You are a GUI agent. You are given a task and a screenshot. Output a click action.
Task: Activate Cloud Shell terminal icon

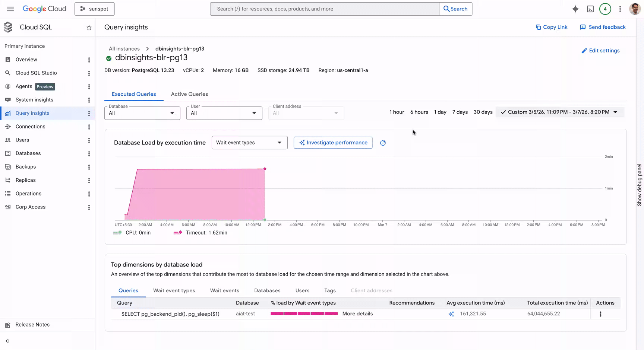(x=590, y=9)
